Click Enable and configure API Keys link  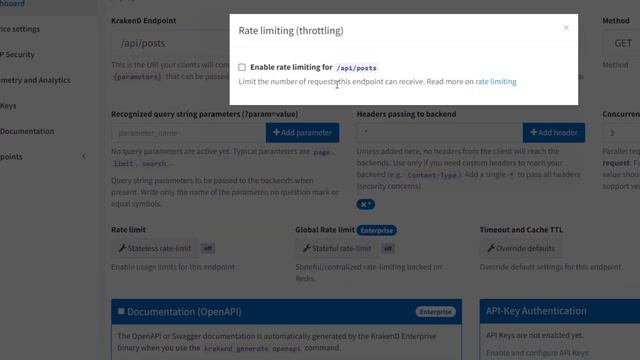coord(537,353)
